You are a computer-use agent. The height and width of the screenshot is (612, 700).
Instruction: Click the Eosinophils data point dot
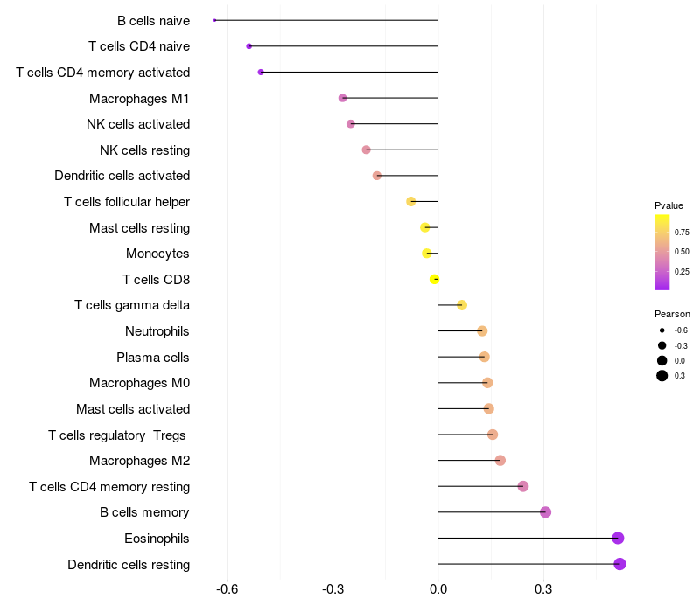[618, 539]
